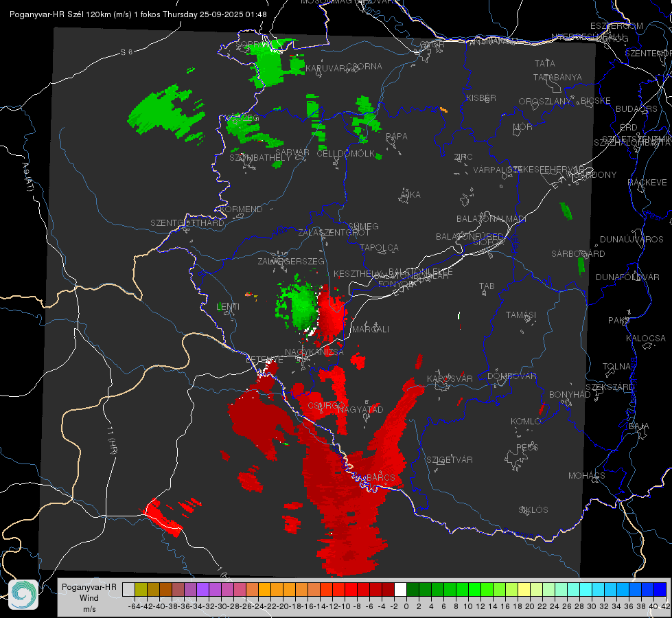Click the DUNAUJVAROS city label

(632, 240)
